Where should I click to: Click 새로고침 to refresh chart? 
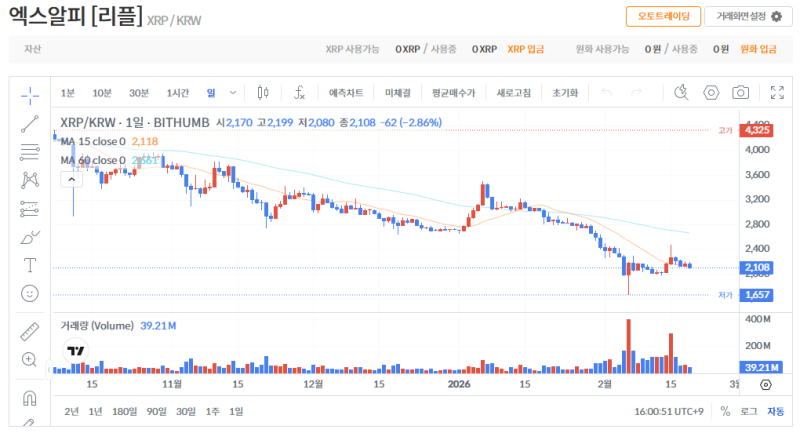[513, 93]
